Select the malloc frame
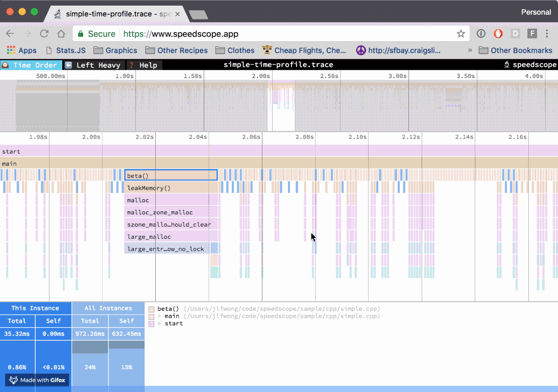This screenshot has width=558, height=392. 172,200
